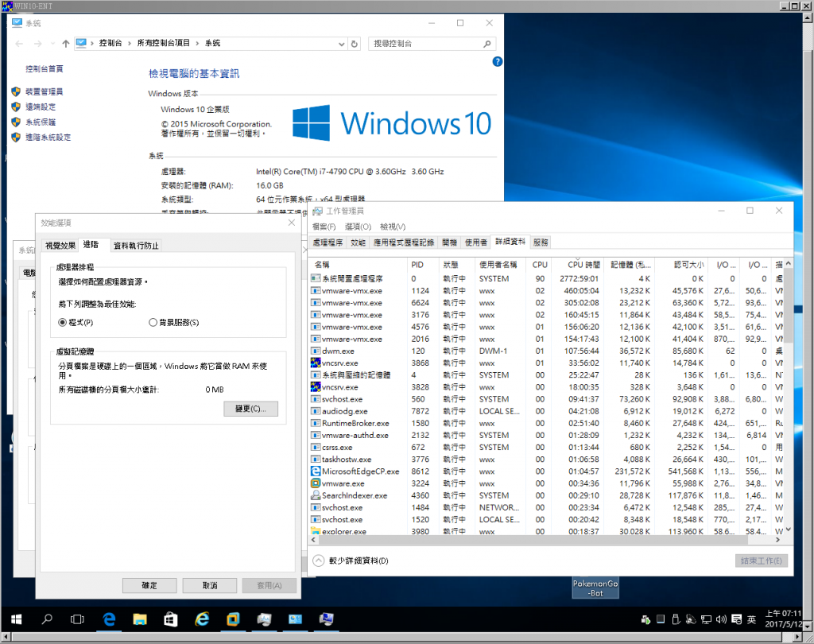The width and height of the screenshot is (814, 644).
Task: Switch to the 開機 tab
Action: [450, 242]
